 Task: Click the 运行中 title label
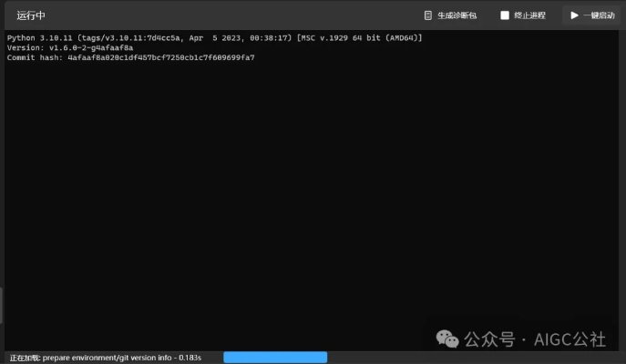click(x=31, y=15)
